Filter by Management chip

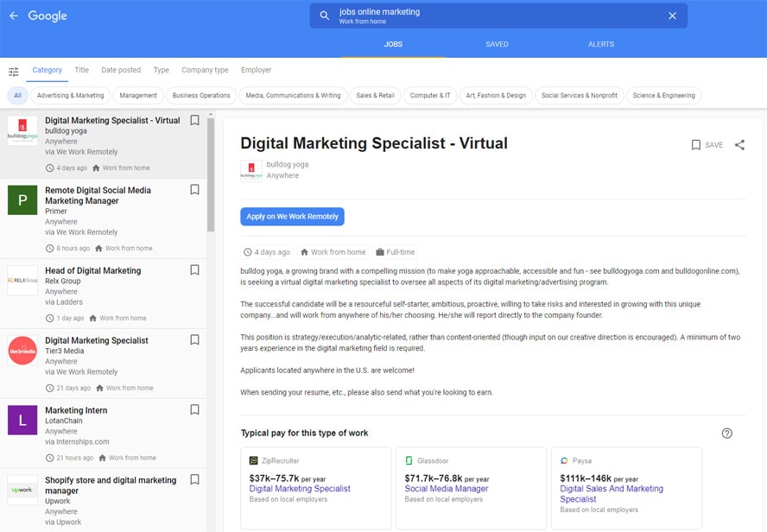[x=138, y=95]
